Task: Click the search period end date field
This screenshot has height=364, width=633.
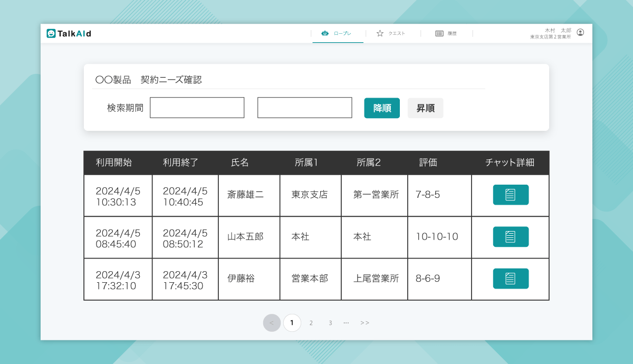Action: pyautogui.click(x=304, y=108)
